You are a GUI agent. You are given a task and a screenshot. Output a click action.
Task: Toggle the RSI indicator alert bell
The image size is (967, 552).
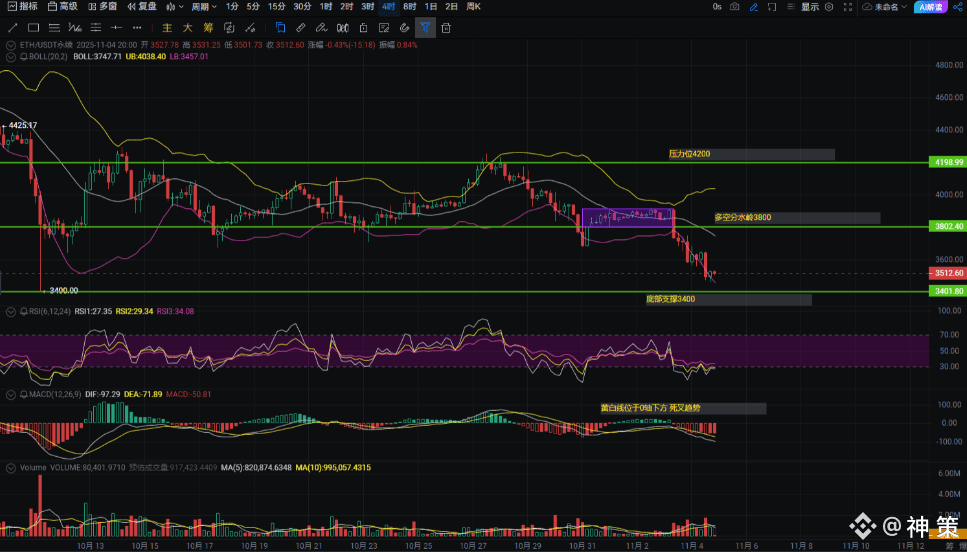click(x=23, y=312)
